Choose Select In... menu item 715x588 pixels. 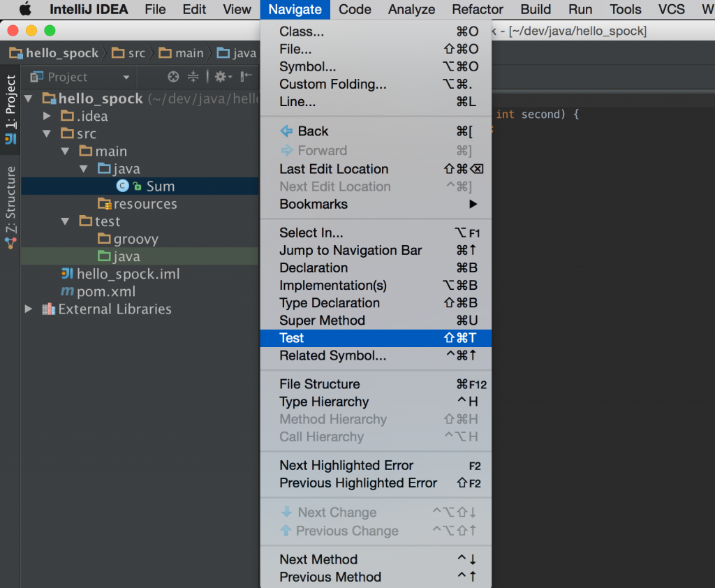tap(376, 233)
